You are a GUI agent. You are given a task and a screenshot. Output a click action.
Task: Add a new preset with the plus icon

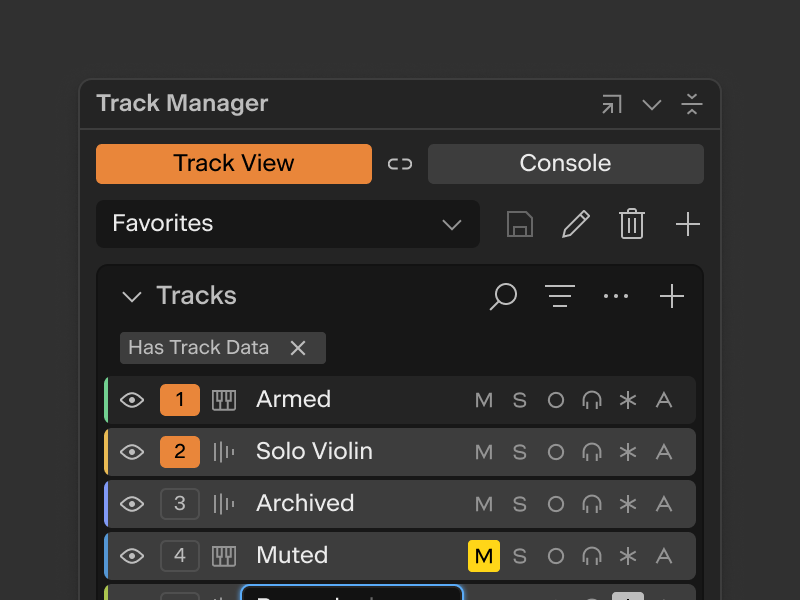tap(687, 224)
